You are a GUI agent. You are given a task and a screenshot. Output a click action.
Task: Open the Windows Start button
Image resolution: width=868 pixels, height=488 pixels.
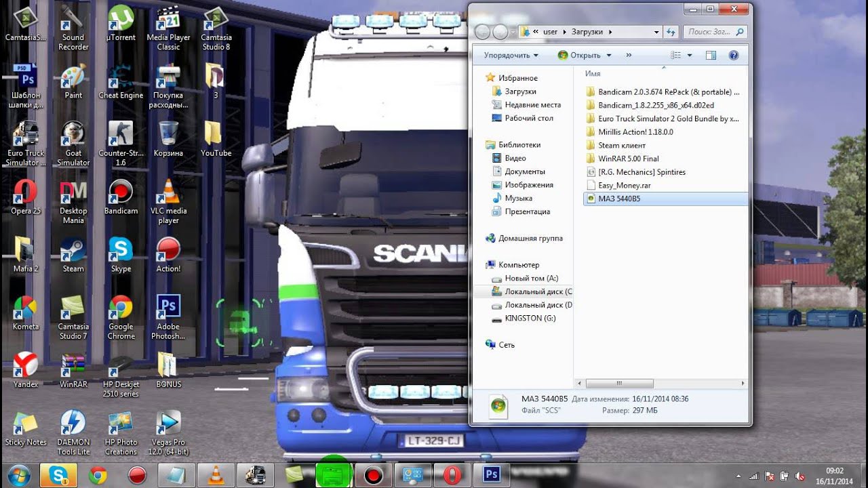18,475
